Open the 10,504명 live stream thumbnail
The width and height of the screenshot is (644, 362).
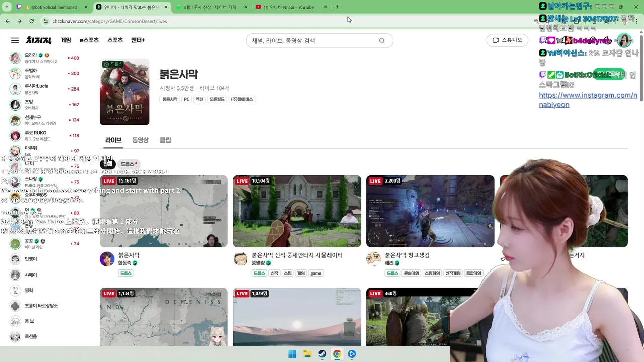pyautogui.click(x=297, y=211)
